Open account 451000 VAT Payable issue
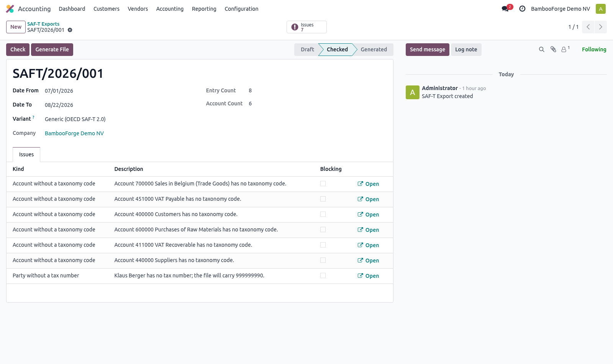 [368, 199]
